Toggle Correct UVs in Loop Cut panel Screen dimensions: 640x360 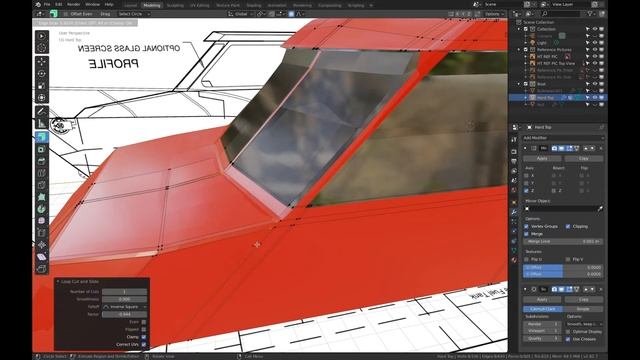pos(144,344)
